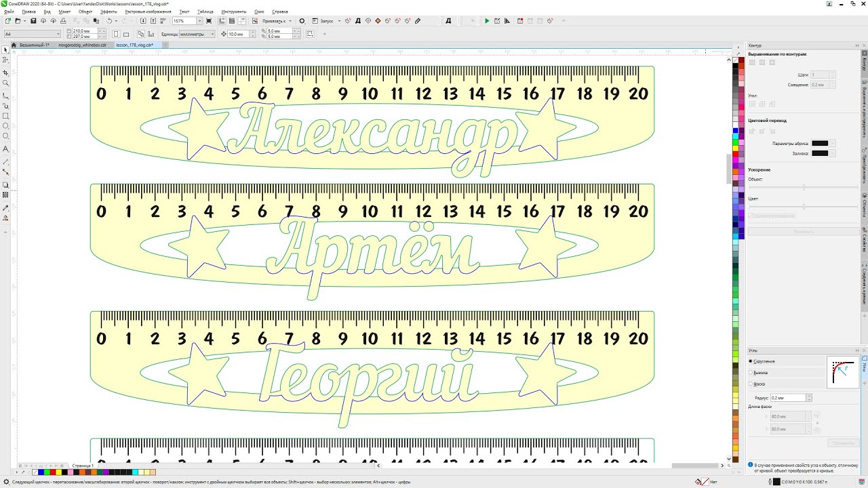Collapse the Контур docker with double arrows

point(856,45)
